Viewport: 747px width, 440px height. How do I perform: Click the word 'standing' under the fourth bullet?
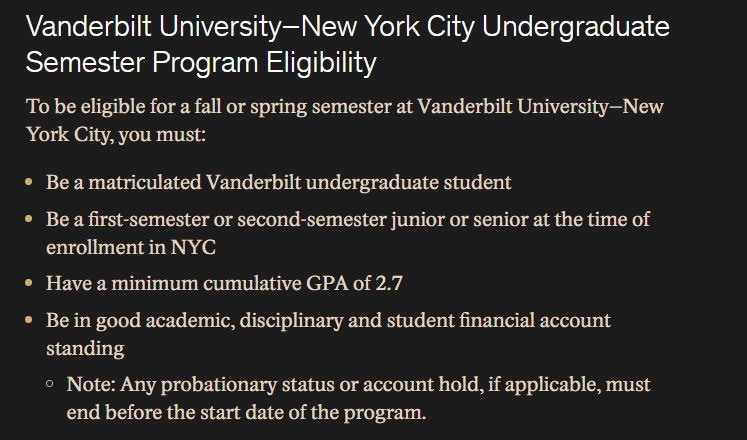pos(85,348)
